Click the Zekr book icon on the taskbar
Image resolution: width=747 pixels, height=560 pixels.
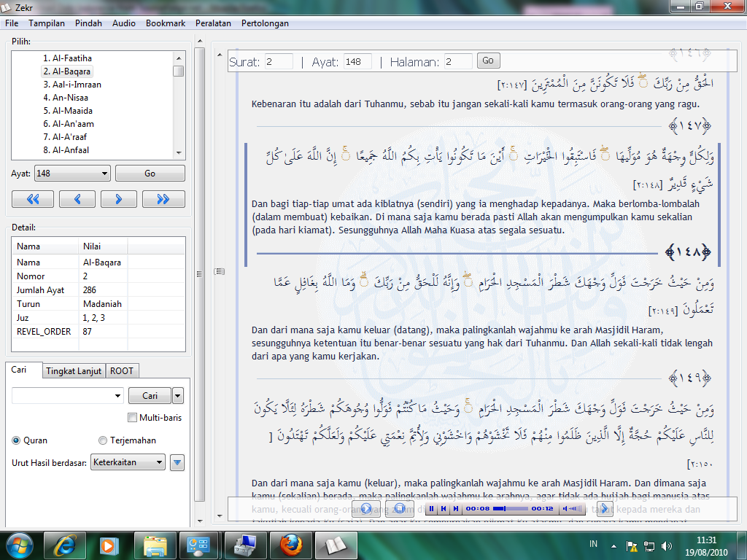pos(336,545)
